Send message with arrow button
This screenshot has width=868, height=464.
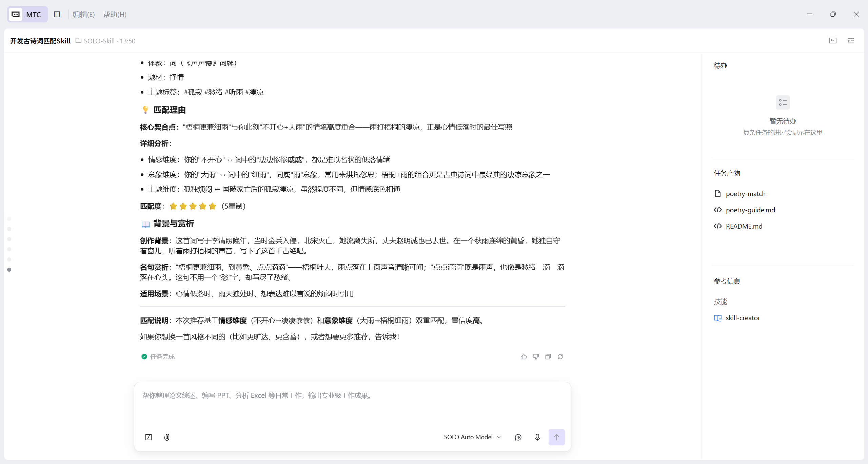tap(557, 437)
